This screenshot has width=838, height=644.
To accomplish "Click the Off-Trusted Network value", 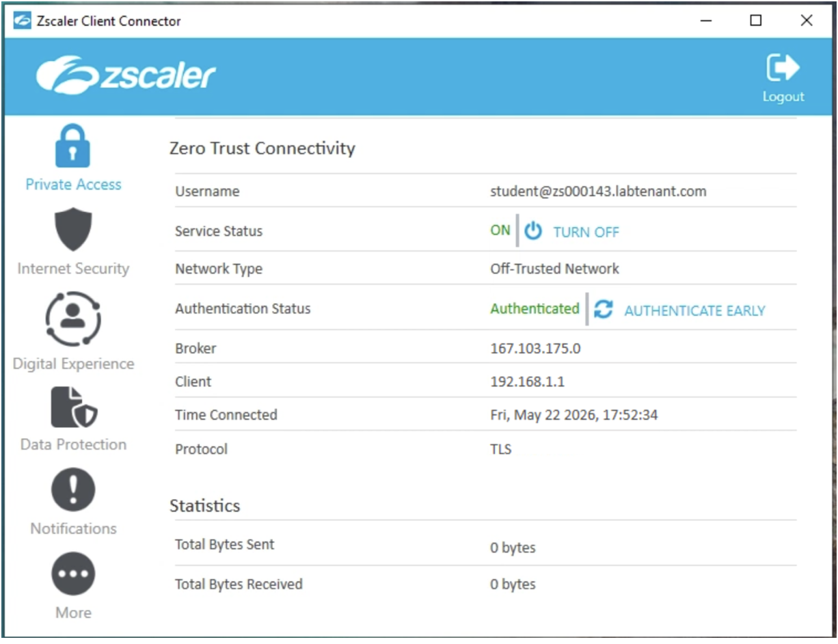I will [x=554, y=269].
